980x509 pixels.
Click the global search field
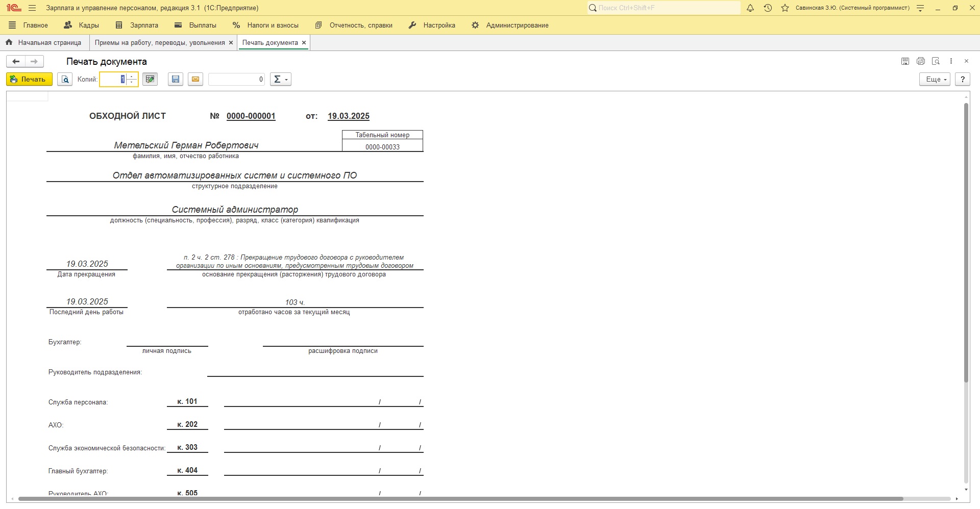tap(664, 8)
